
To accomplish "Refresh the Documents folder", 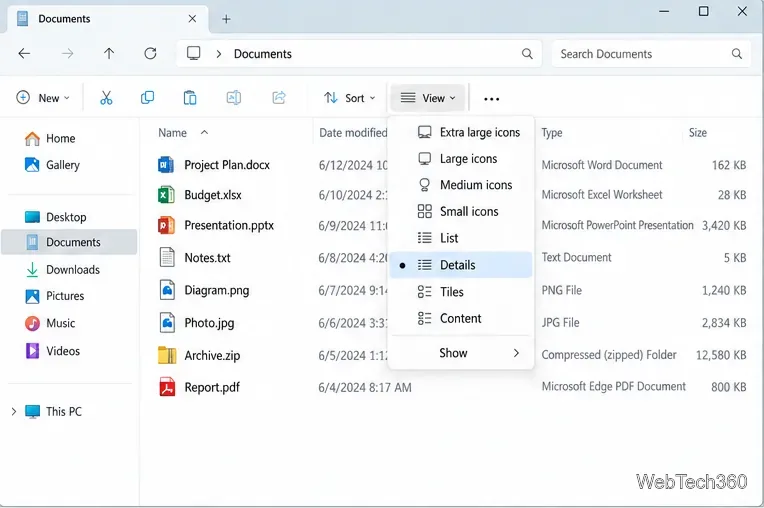I will (x=150, y=54).
